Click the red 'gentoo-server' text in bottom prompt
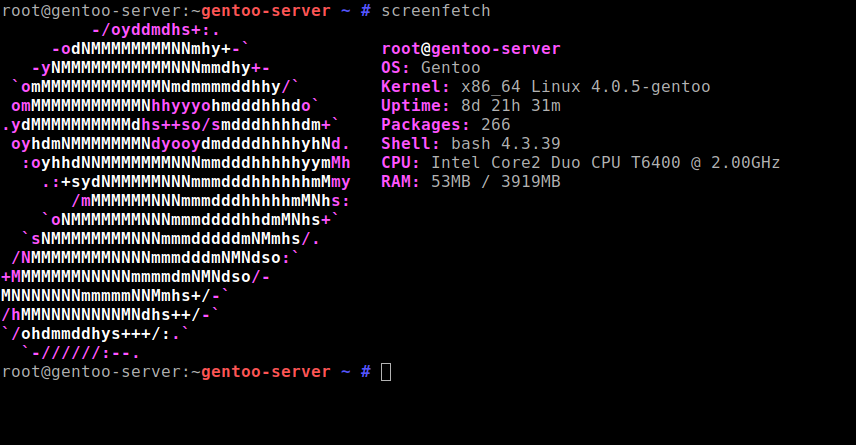Viewport: 856px width, 445px height. tap(266, 372)
